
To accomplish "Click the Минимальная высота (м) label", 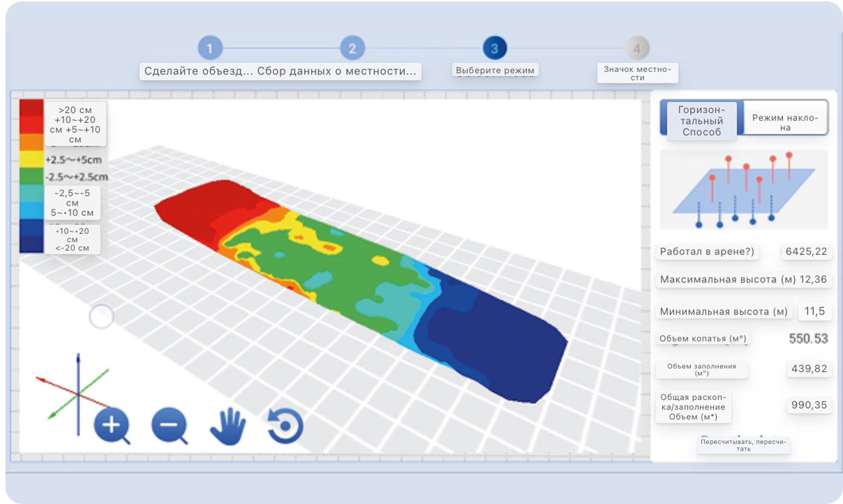I will click(x=724, y=312).
